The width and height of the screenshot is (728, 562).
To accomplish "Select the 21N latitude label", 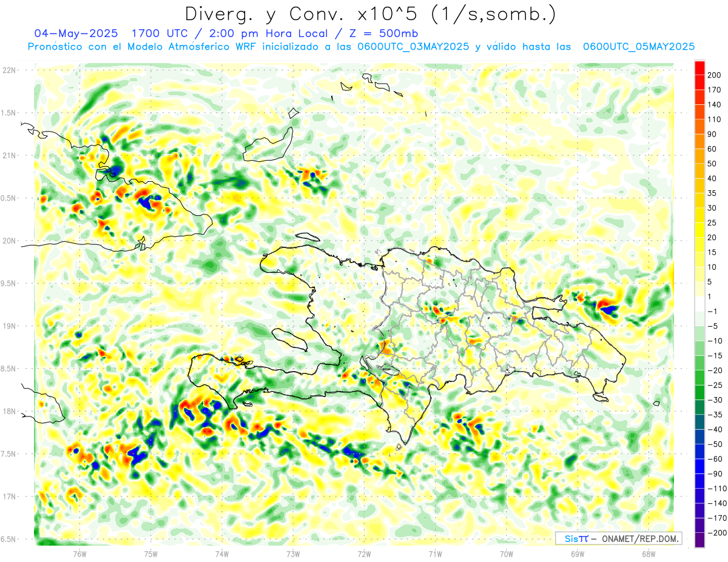I will [x=8, y=155].
